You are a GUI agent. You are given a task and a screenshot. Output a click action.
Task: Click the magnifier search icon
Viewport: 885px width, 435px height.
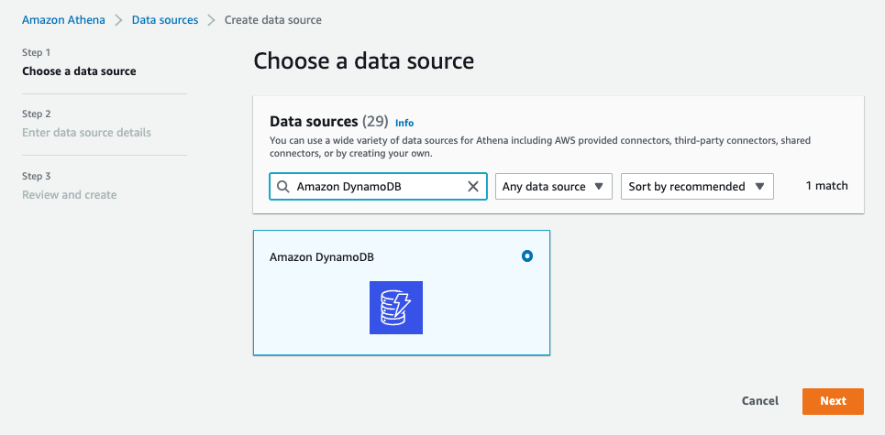(283, 187)
